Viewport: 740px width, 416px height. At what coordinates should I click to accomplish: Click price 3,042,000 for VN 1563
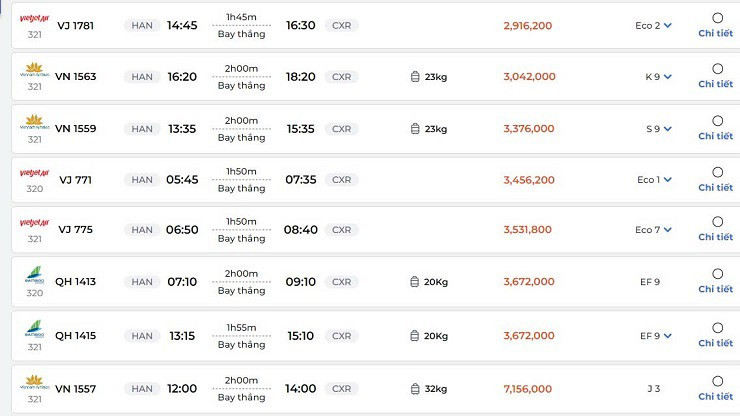(528, 77)
